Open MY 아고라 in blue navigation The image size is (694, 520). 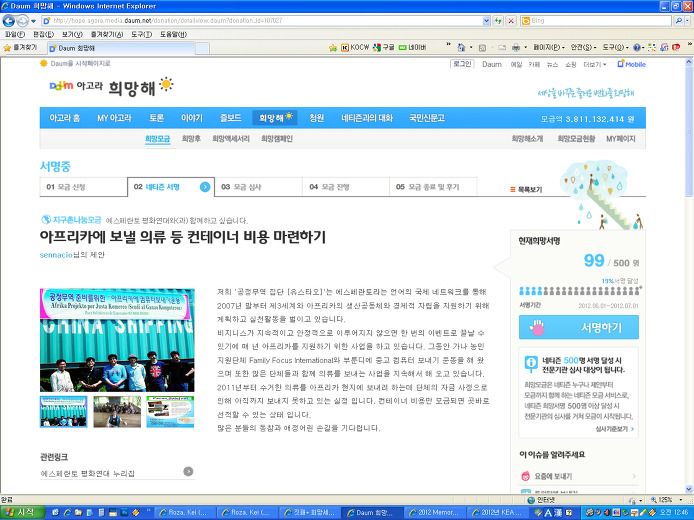[x=114, y=118]
